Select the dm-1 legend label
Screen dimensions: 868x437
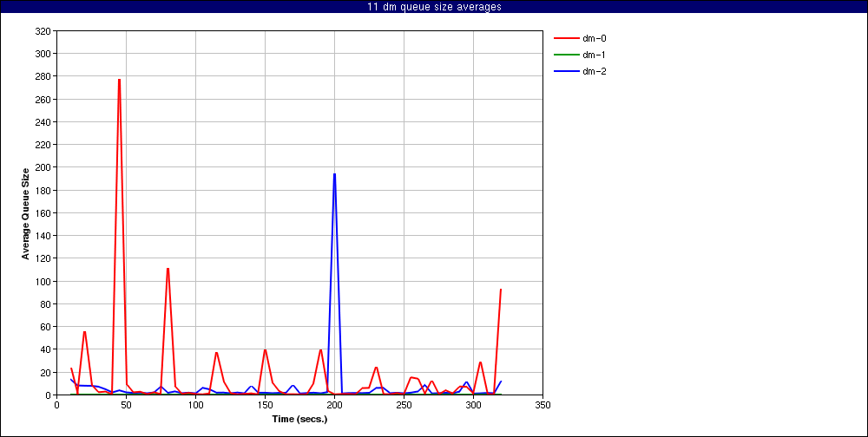pos(594,55)
